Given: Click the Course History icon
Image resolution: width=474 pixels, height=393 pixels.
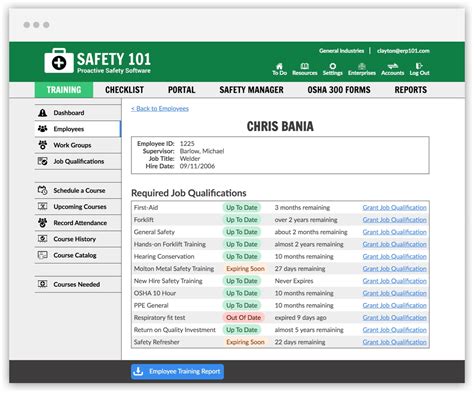Looking at the screenshot, I should point(43,239).
